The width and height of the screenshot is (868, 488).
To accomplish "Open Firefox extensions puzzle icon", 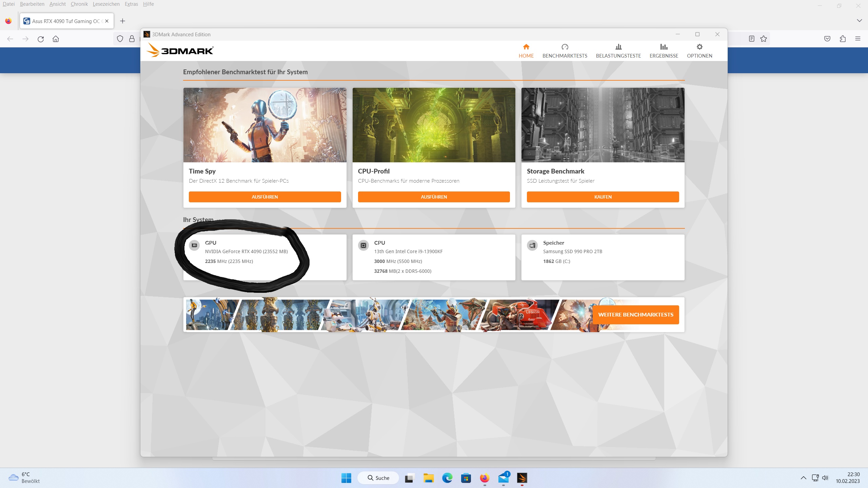I will click(843, 39).
